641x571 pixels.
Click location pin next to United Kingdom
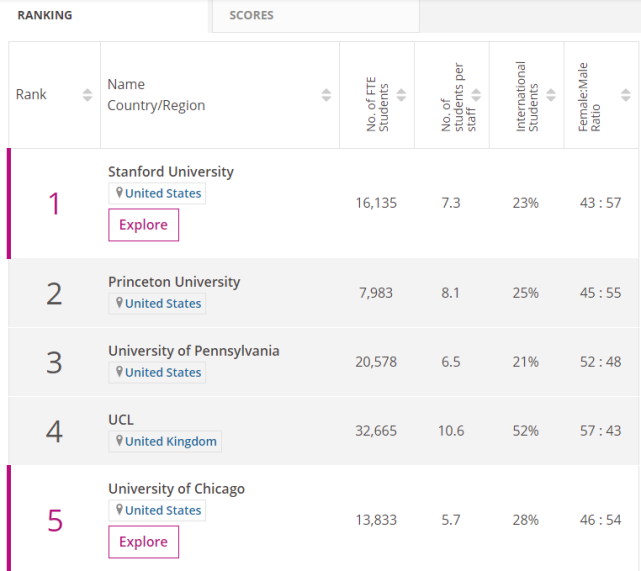point(119,441)
